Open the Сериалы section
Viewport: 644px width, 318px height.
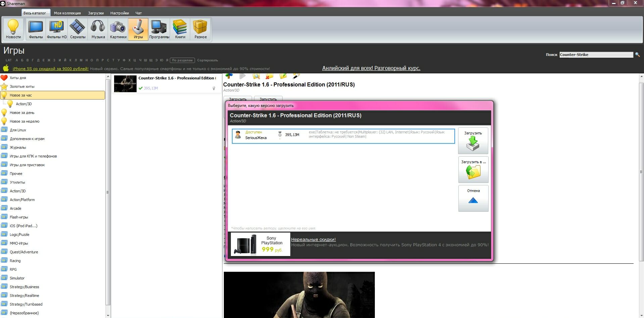[x=78, y=29]
